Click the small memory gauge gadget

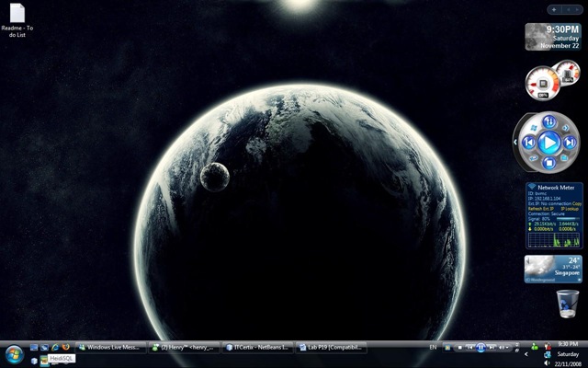569,73
